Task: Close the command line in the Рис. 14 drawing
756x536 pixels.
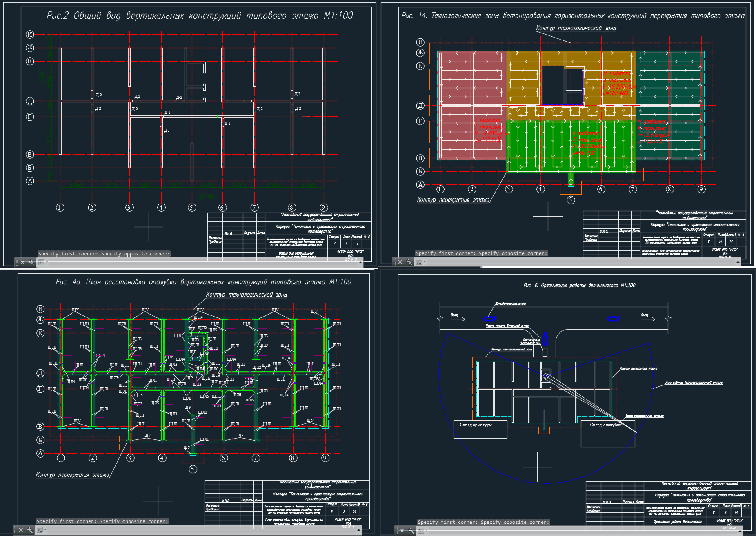Action: [400, 262]
